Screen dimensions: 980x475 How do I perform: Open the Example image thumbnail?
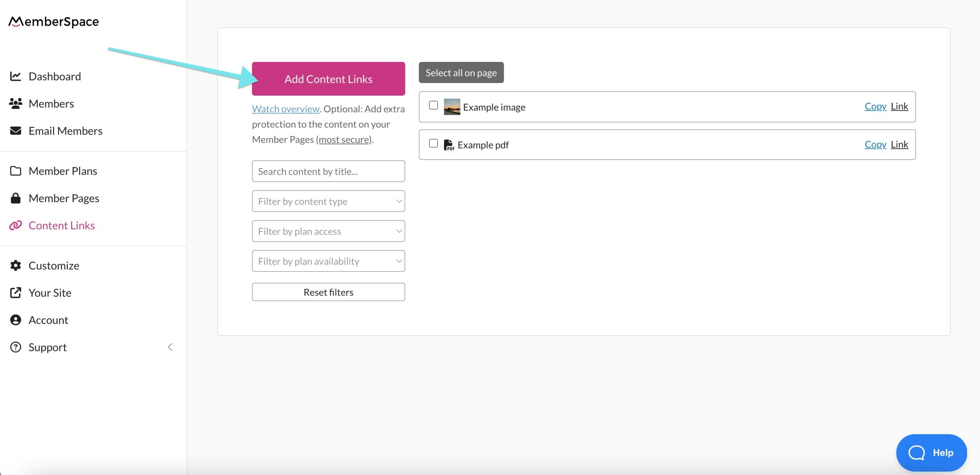pyautogui.click(x=452, y=107)
